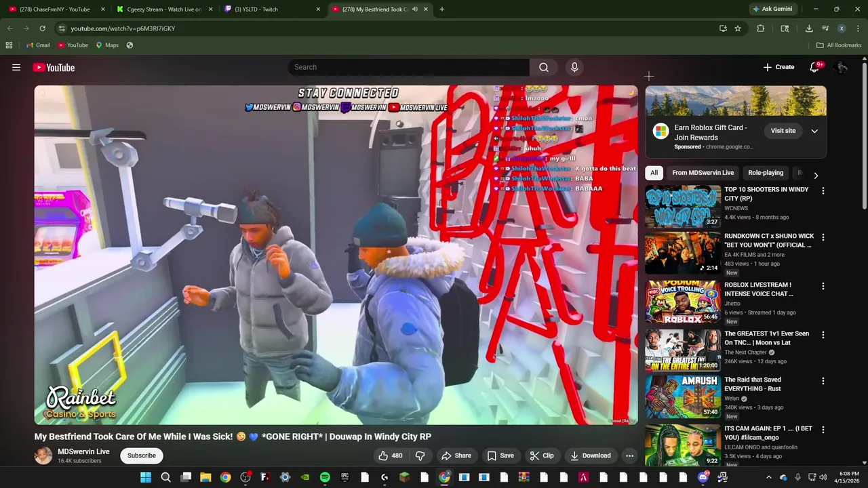This screenshot has height=488, width=868.
Task: Bookmark this page with star icon
Action: (x=738, y=28)
